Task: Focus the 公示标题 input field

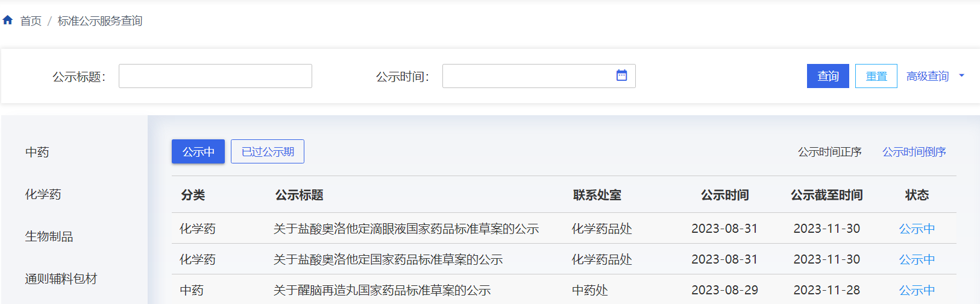Action: (215, 76)
